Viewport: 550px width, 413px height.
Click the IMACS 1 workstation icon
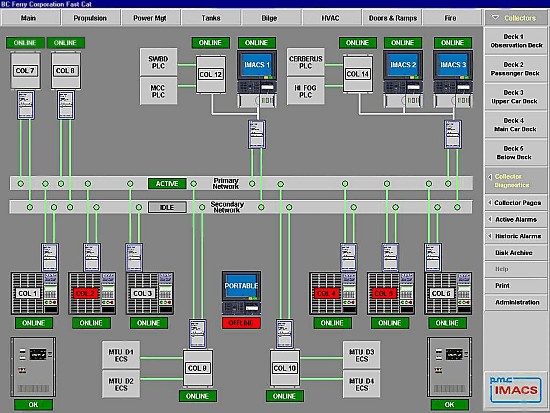point(257,78)
